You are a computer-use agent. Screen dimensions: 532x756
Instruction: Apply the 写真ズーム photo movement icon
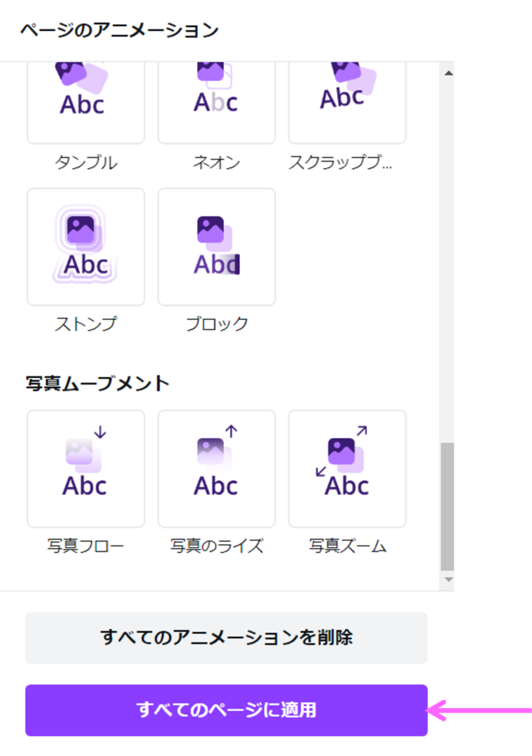347,469
